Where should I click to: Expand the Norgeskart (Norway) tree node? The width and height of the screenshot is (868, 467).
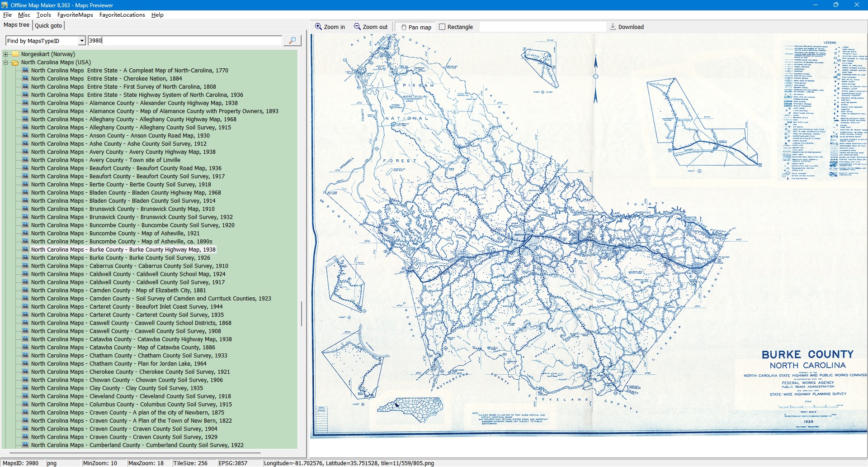point(6,54)
